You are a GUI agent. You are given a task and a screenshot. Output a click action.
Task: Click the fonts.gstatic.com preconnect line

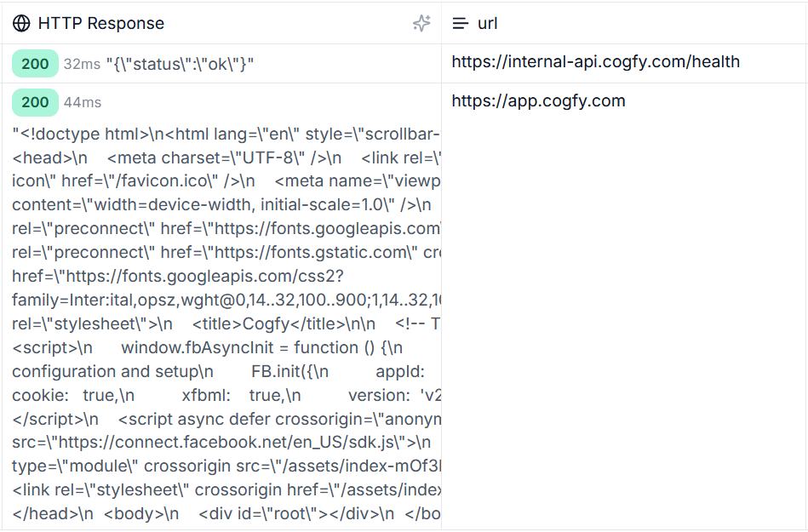click(x=226, y=252)
